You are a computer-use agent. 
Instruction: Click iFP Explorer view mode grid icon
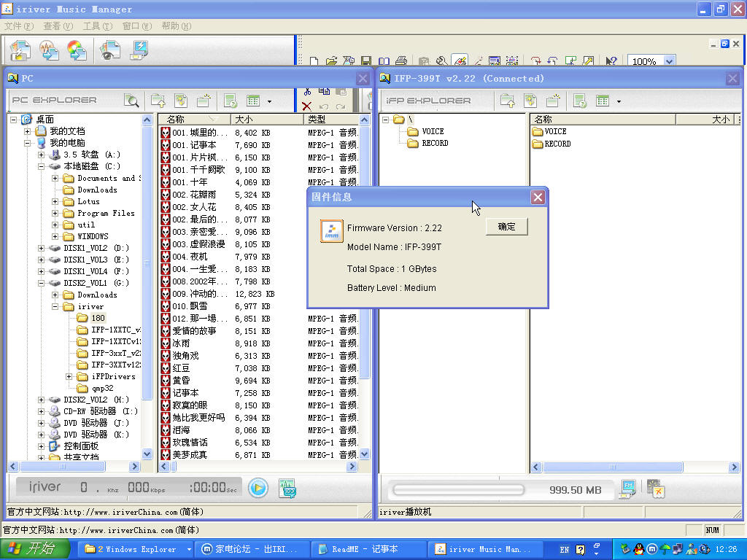click(x=603, y=101)
